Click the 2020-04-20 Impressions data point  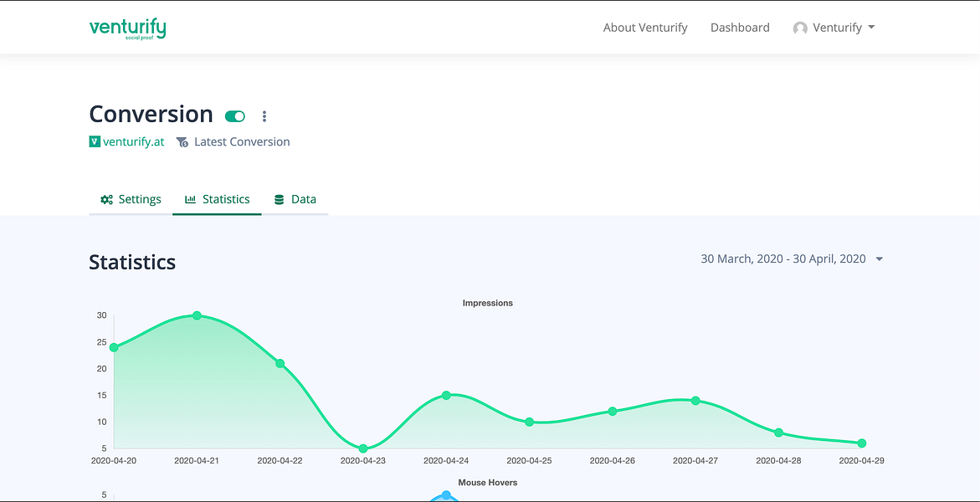[x=114, y=347]
